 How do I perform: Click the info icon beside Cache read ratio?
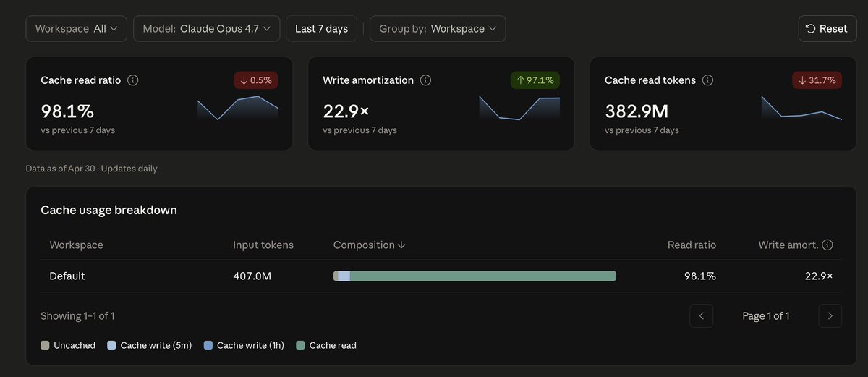pos(133,80)
